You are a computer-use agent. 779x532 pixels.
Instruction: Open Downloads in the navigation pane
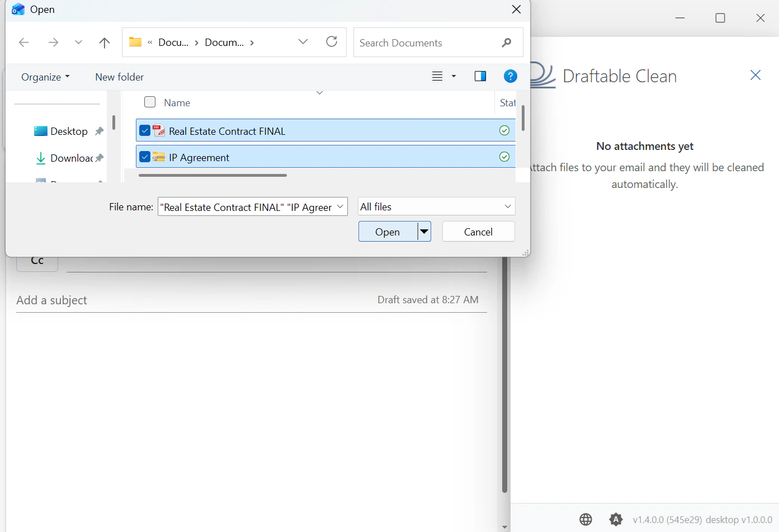click(64, 158)
